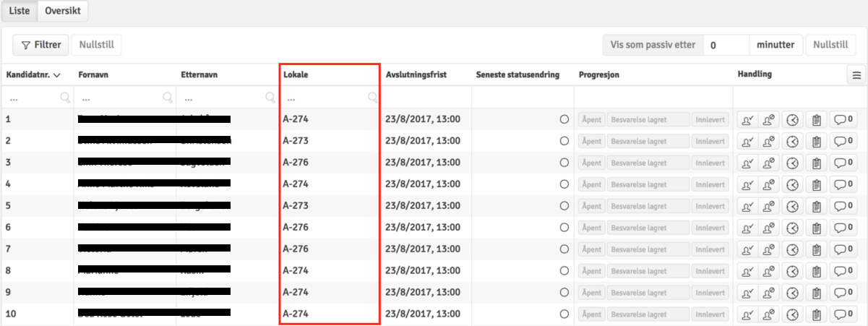868x326 pixels.
Task: Switch to the Oversikt tab
Action: (63, 11)
